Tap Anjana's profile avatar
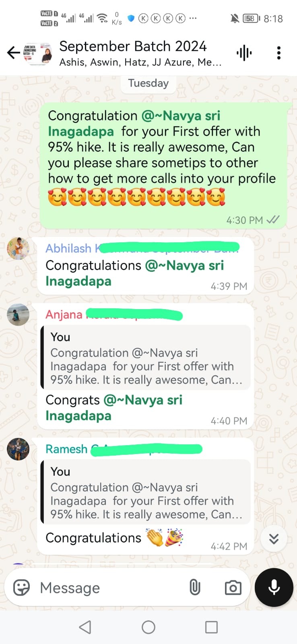This screenshot has width=297, height=644. tap(18, 314)
